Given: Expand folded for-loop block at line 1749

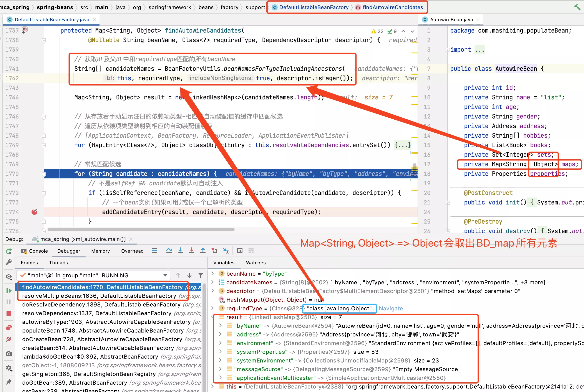Looking at the screenshot, I should [44, 145].
